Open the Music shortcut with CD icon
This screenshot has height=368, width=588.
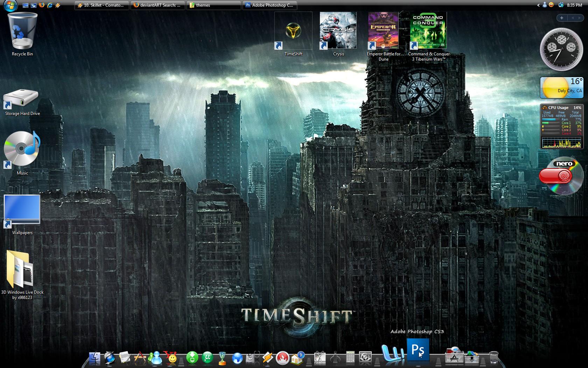click(x=22, y=153)
